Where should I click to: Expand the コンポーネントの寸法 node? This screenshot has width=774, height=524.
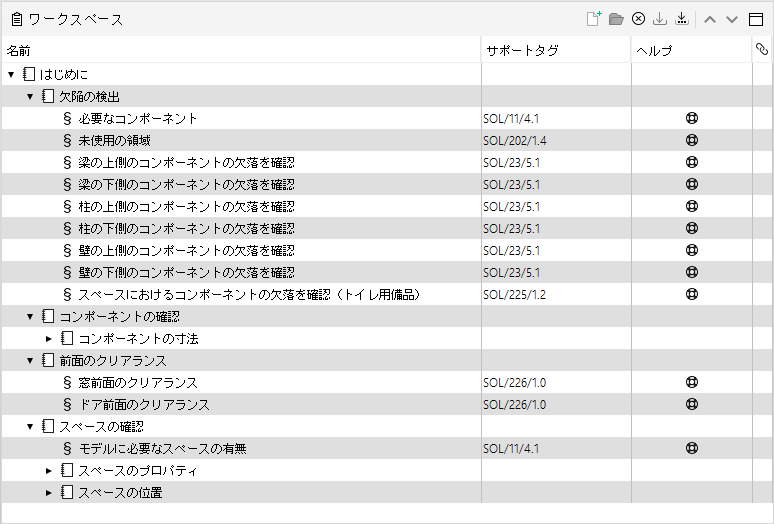point(49,338)
